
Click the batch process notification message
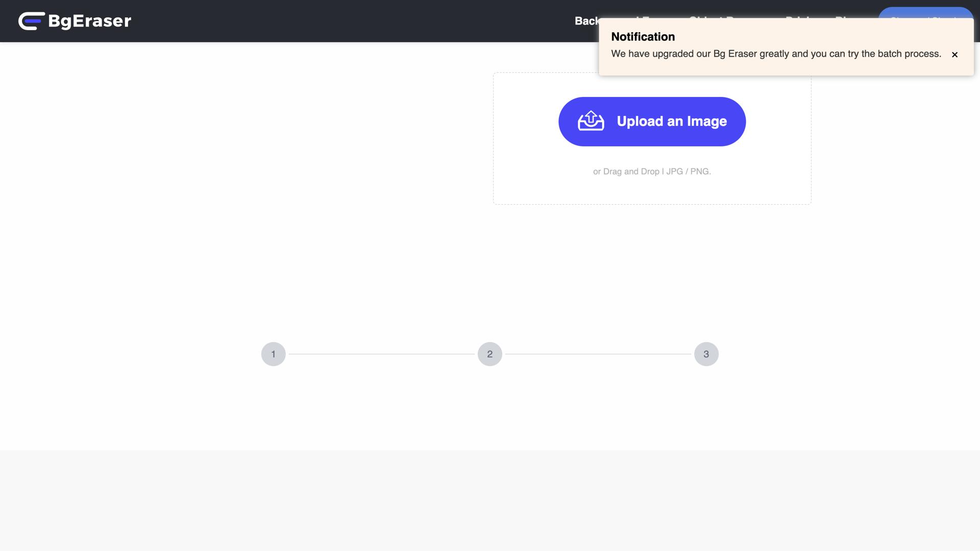[x=776, y=54]
